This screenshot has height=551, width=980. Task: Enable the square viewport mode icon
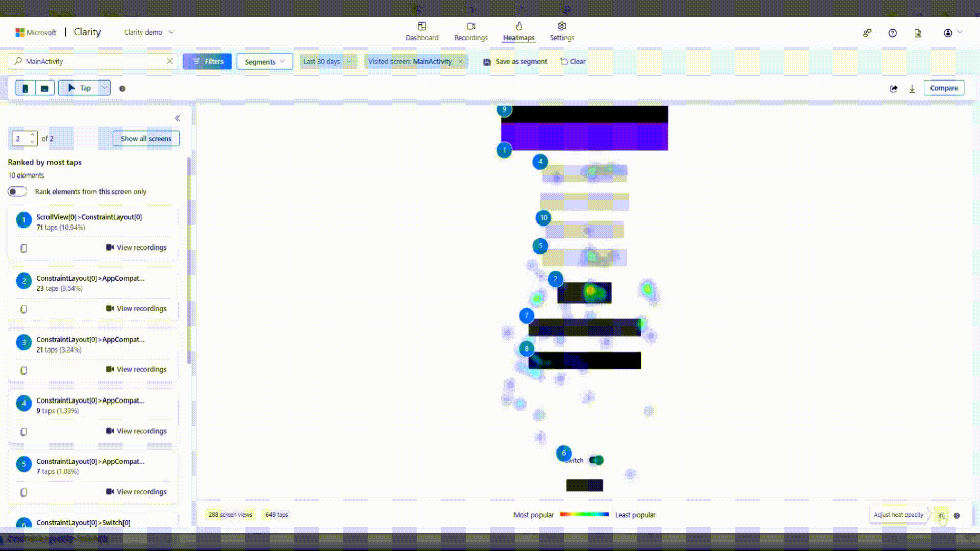[44, 87]
